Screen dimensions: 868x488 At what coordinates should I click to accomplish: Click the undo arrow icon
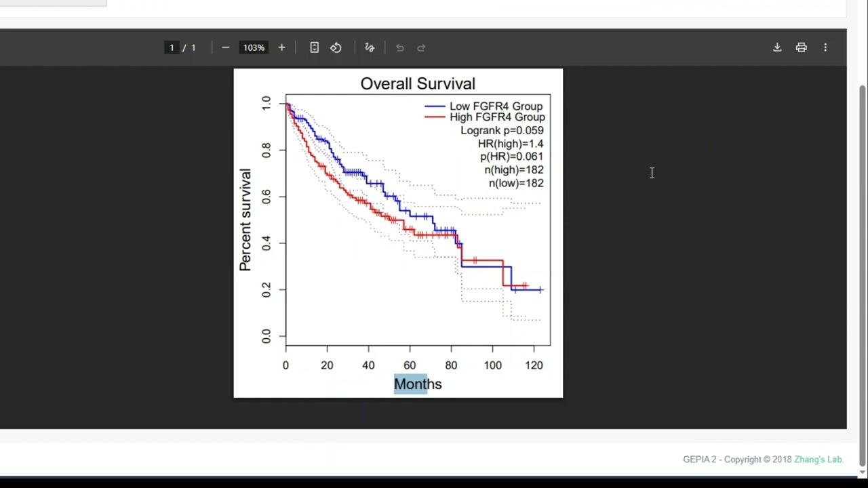[399, 47]
